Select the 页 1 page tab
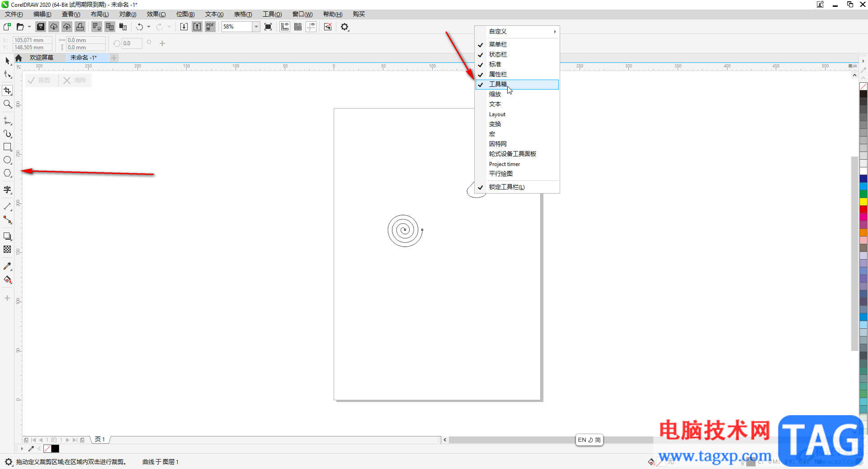 pos(100,439)
